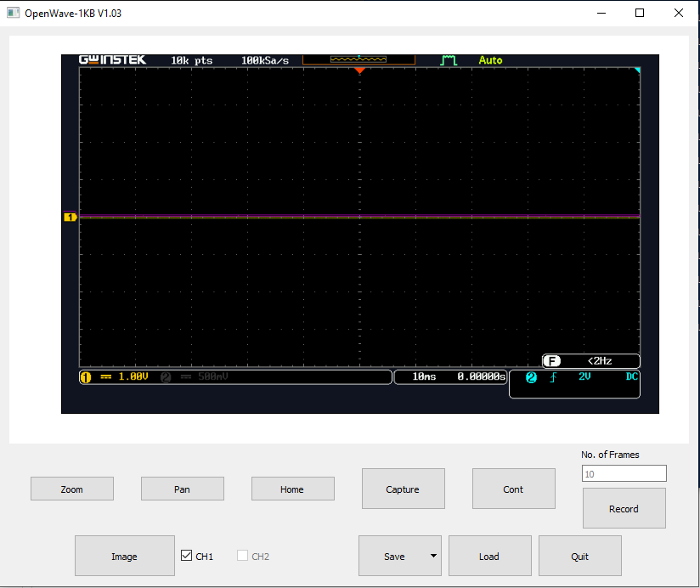Click the rising edge trigger slope icon
This screenshot has width=700, height=588.
[x=553, y=377]
